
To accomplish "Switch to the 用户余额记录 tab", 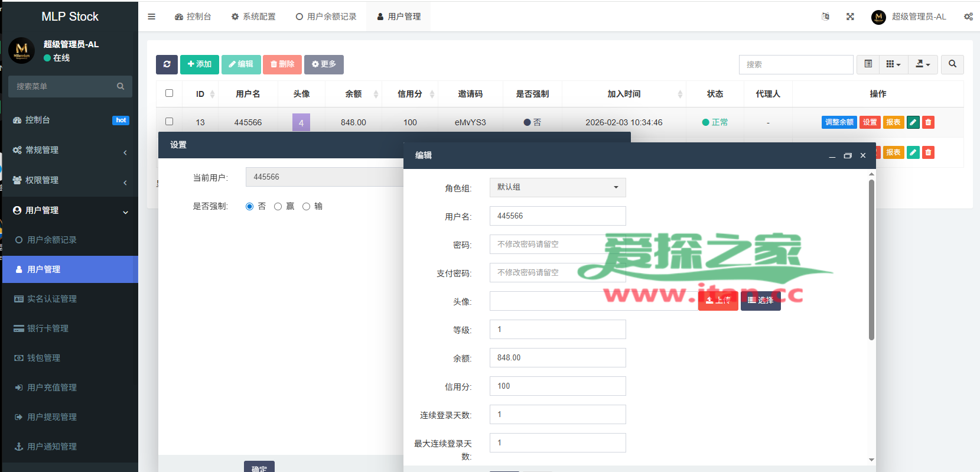I will [x=326, y=17].
